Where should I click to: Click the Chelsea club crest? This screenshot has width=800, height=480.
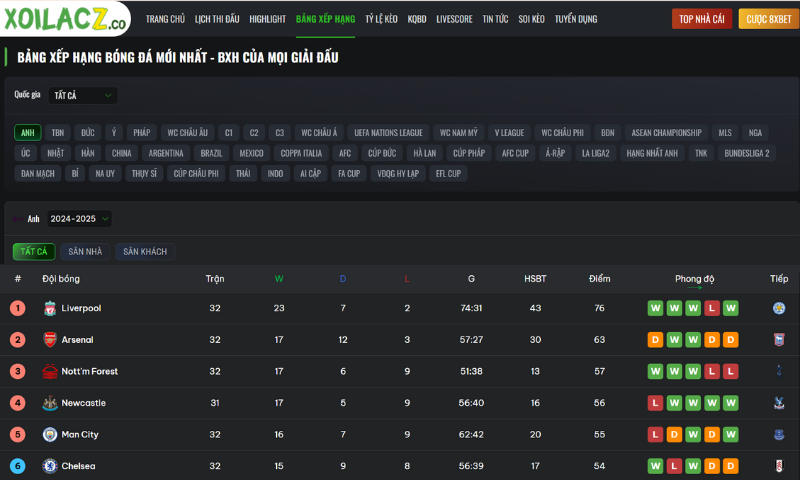[49, 466]
